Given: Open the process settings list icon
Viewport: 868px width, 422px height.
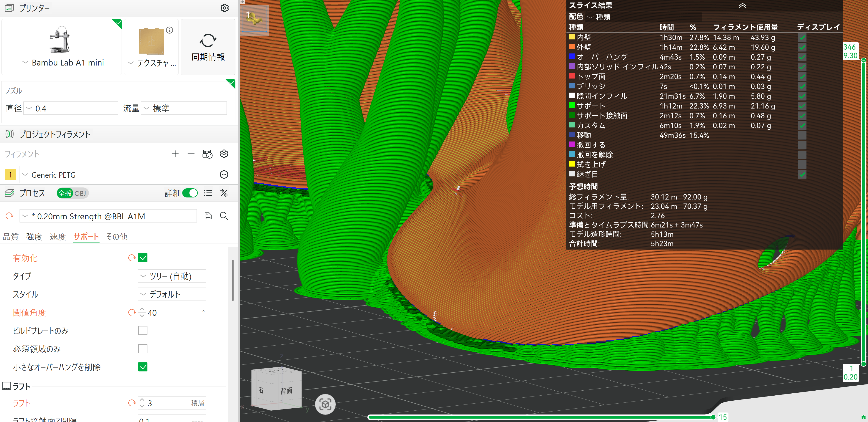Looking at the screenshot, I should pyautogui.click(x=208, y=193).
